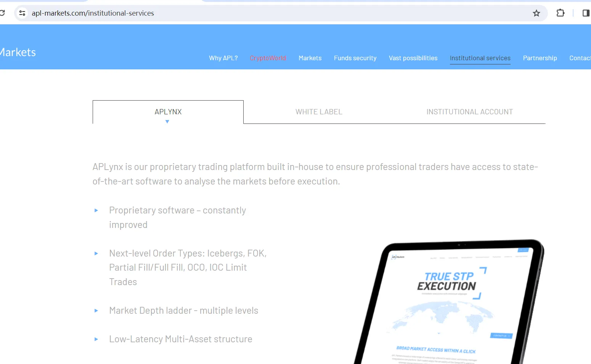
Task: Select Institutional services in the navigation
Action: (x=480, y=58)
